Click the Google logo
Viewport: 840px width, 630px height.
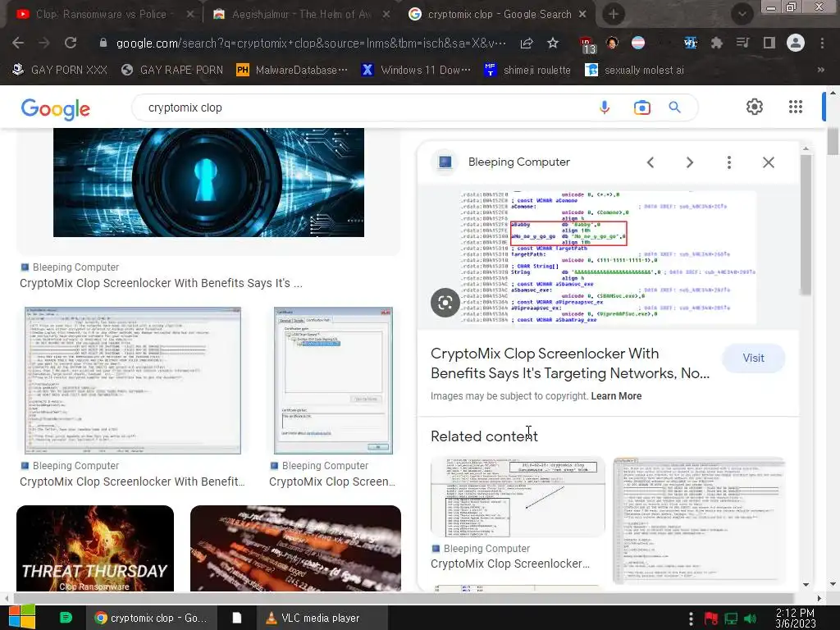(56, 109)
